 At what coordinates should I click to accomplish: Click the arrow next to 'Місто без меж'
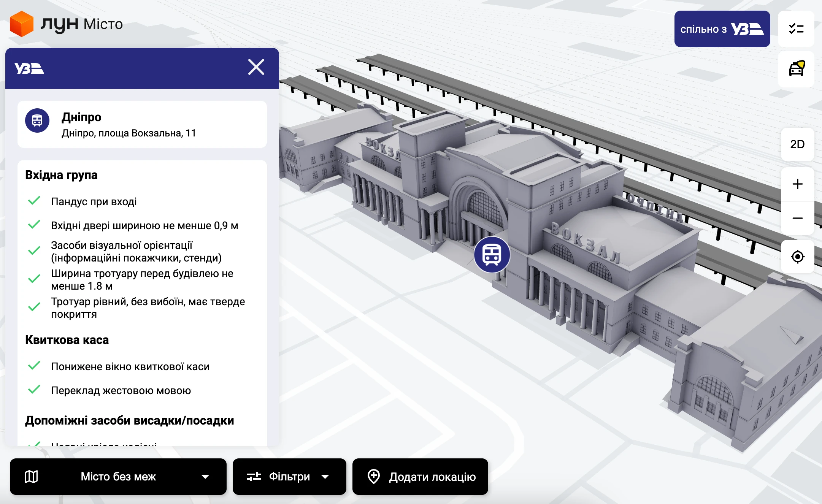205,477
